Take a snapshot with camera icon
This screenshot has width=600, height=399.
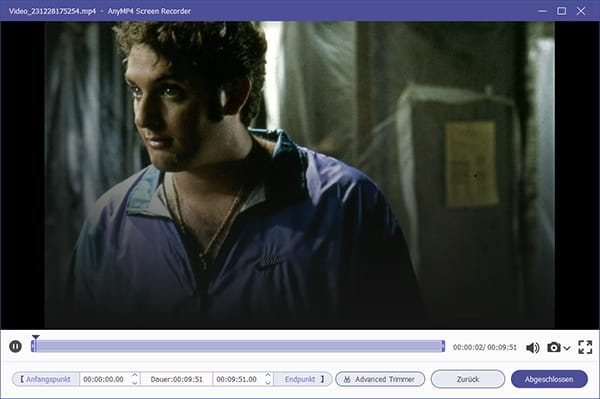554,347
